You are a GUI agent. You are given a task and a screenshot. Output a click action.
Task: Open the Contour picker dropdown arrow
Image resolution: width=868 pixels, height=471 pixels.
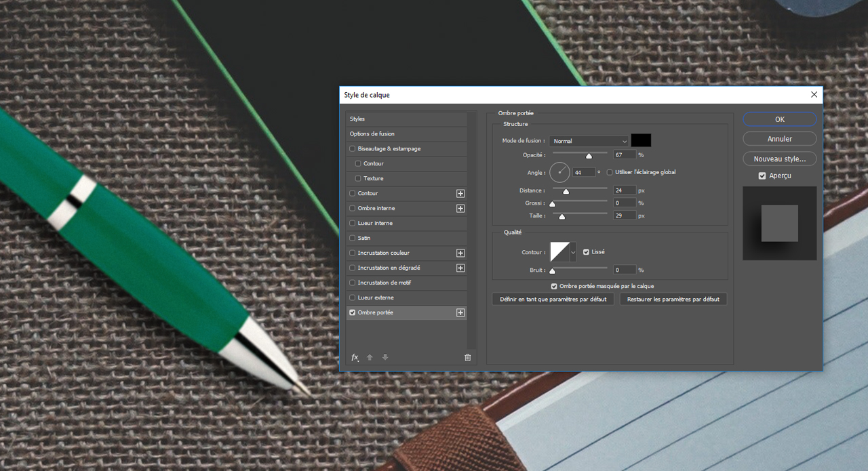point(573,252)
